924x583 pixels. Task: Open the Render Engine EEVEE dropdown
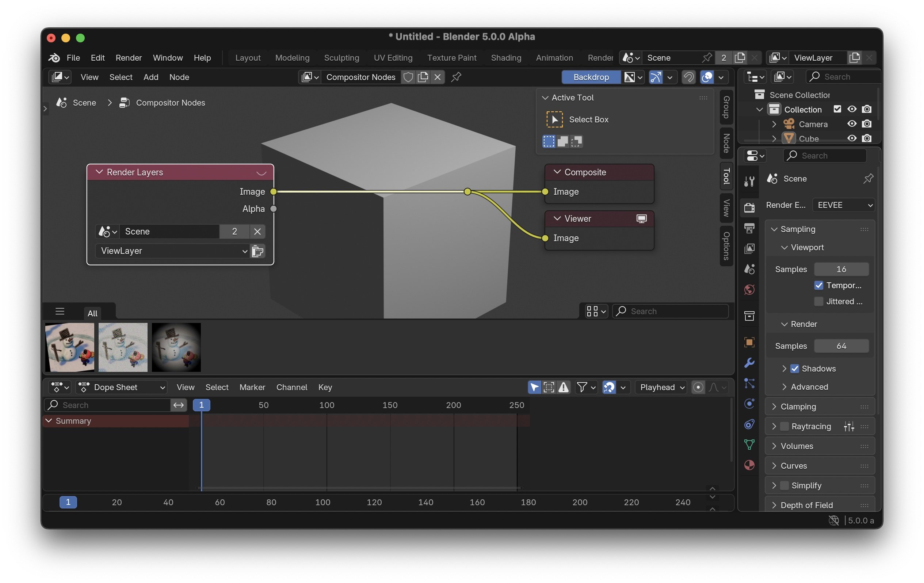tap(843, 205)
